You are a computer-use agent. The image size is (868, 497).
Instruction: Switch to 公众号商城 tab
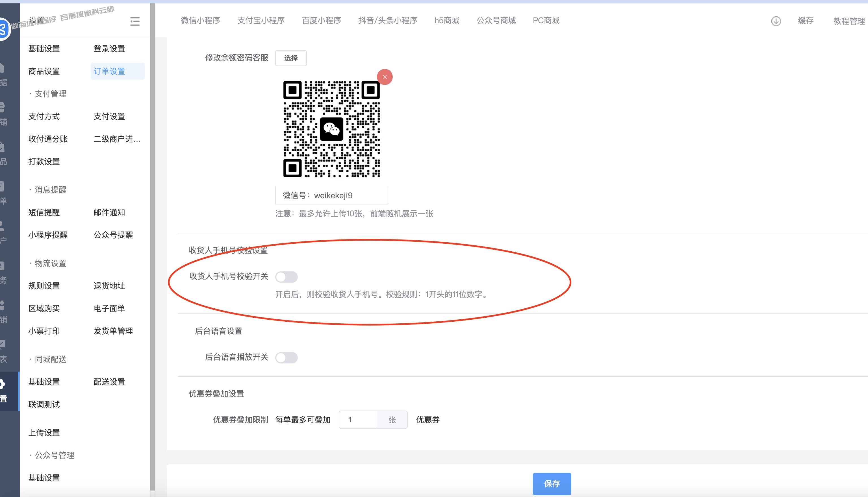(x=496, y=21)
